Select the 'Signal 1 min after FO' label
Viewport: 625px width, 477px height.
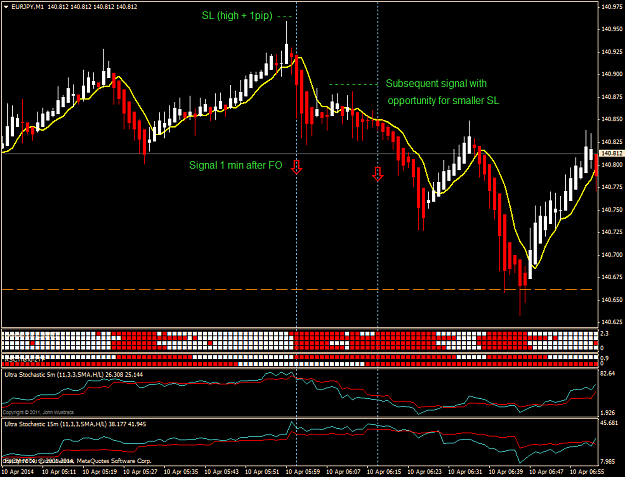pyautogui.click(x=236, y=165)
